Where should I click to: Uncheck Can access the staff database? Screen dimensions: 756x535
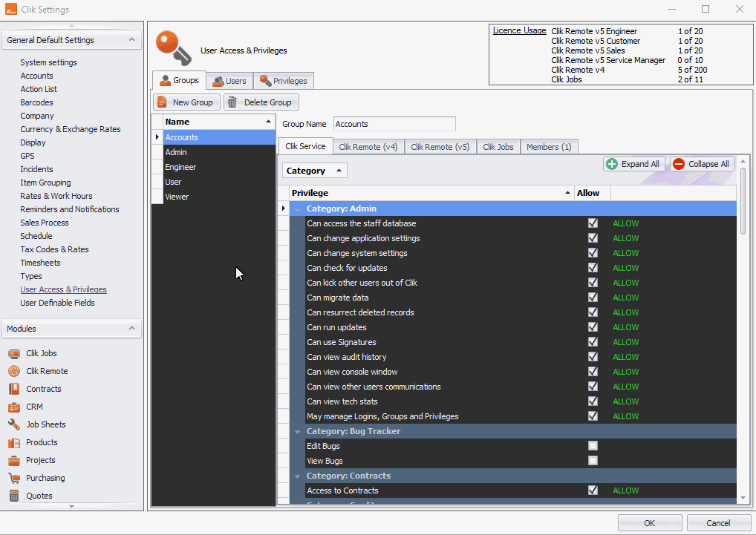click(x=593, y=223)
